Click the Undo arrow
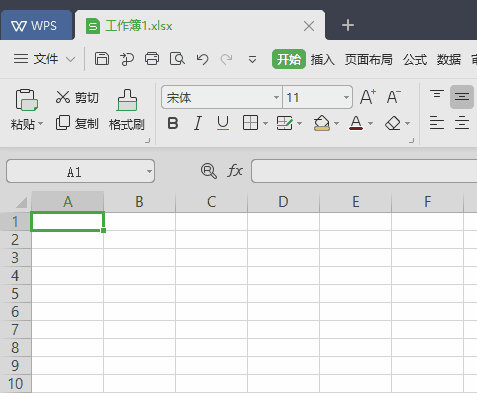477x393 pixels. [x=202, y=59]
